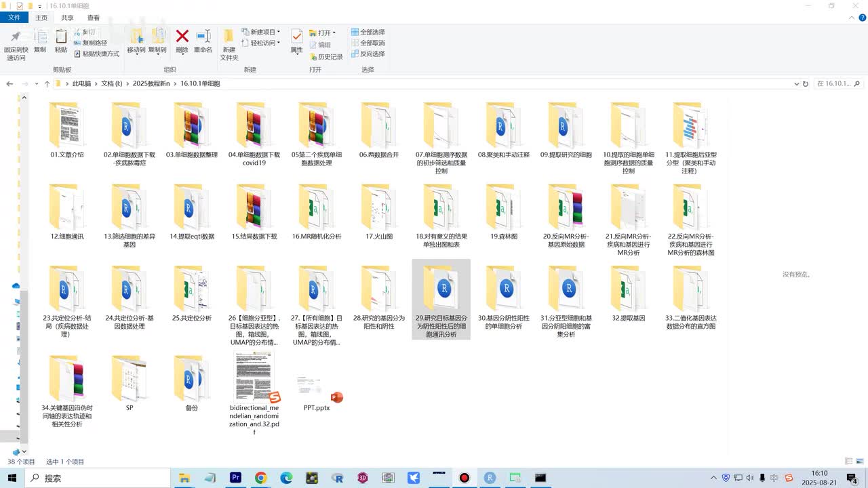This screenshot has width=868, height=488.
Task: Select the SP folder
Action: tap(130, 383)
